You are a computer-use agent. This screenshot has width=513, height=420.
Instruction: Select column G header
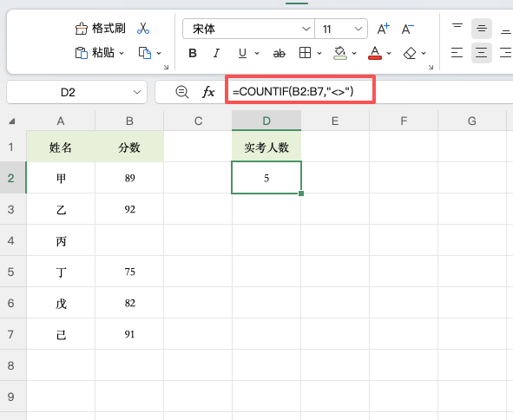click(x=472, y=121)
